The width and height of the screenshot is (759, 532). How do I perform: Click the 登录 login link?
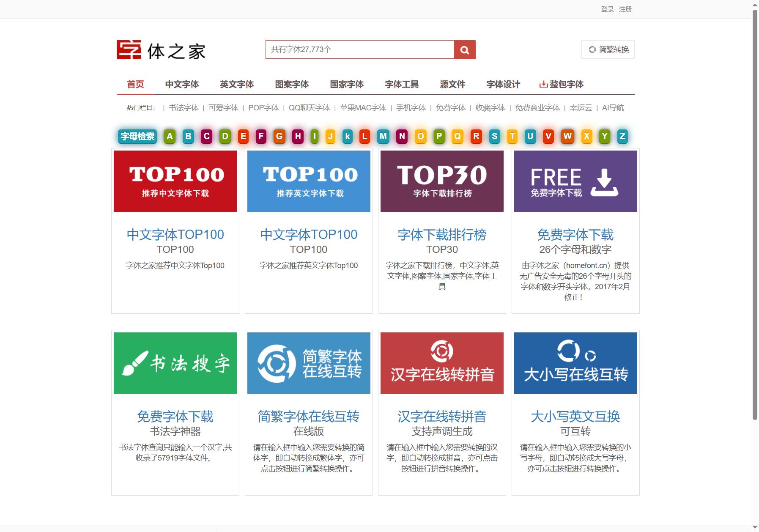(607, 9)
